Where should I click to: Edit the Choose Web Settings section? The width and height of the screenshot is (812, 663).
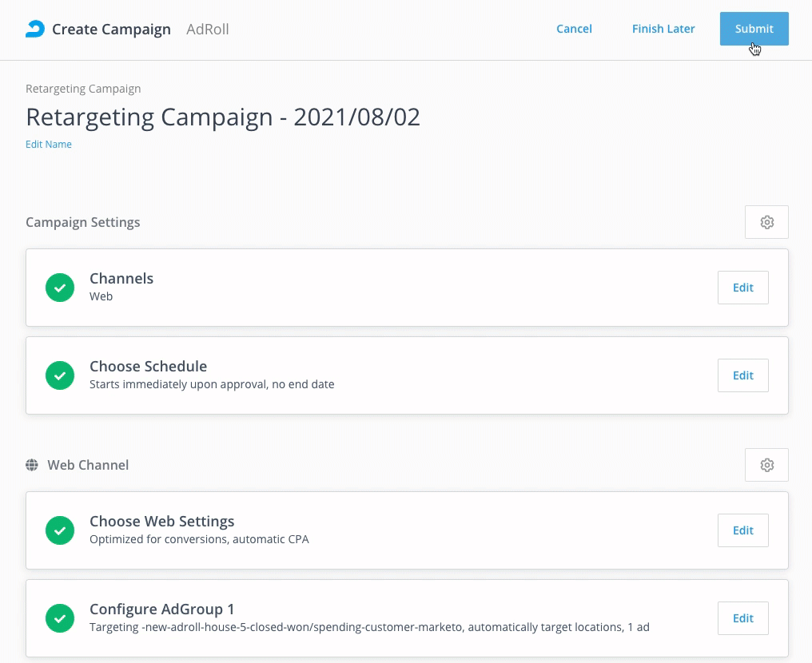click(742, 530)
